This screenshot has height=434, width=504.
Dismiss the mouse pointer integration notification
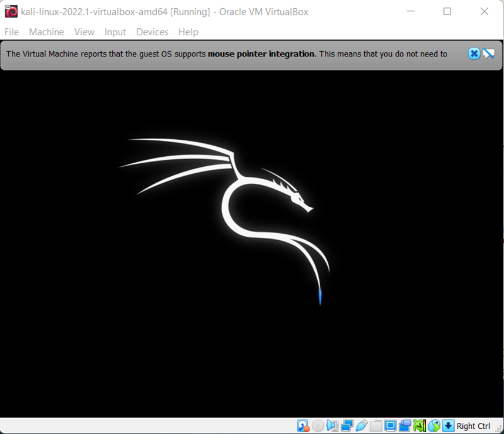474,53
